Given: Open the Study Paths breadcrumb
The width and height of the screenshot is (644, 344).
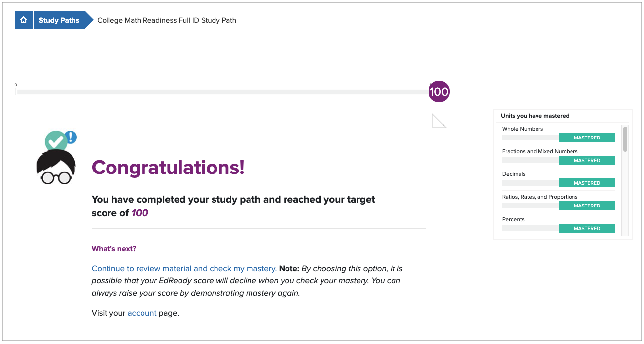Looking at the screenshot, I should 59,20.
